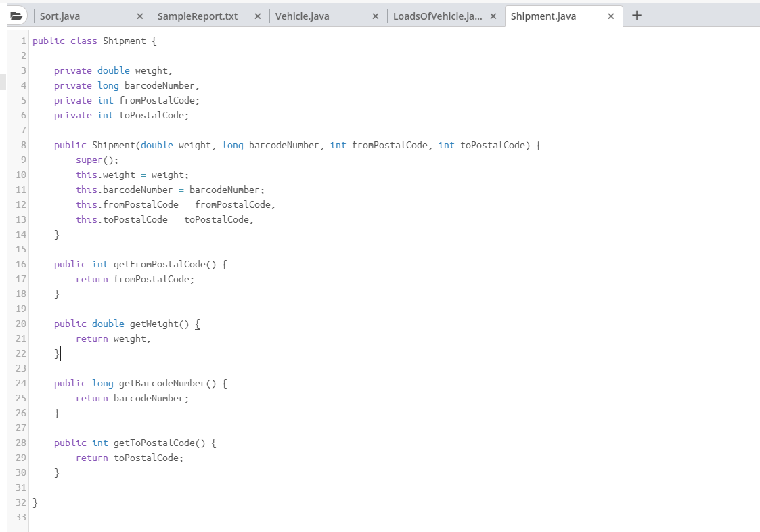The height and width of the screenshot is (532, 760).
Task: Close the Shipment.java tab
Action: click(x=611, y=15)
